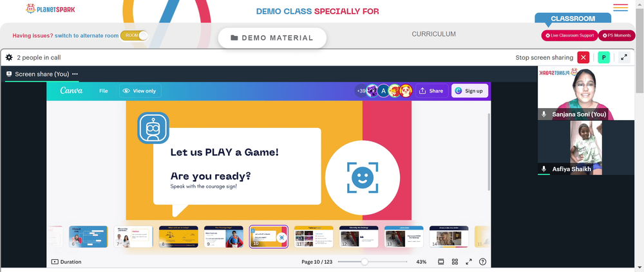Click the robot icon on the slide
Viewport: 644px width, 272px height.
(x=153, y=128)
